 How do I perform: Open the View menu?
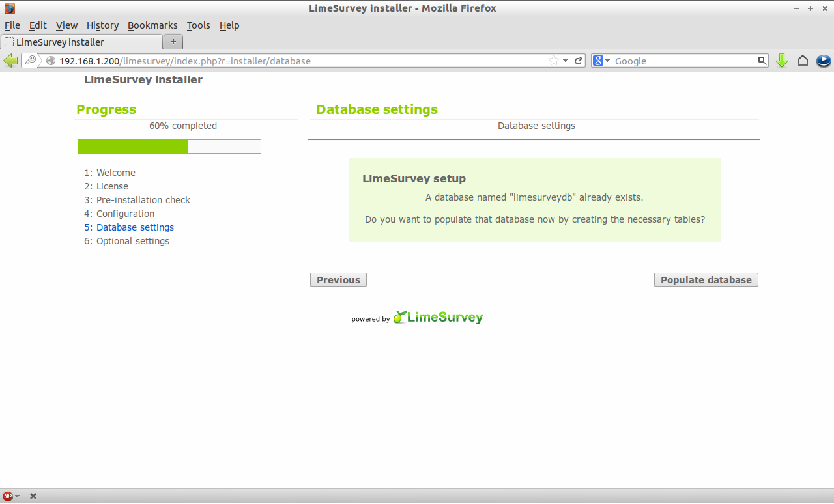66,25
